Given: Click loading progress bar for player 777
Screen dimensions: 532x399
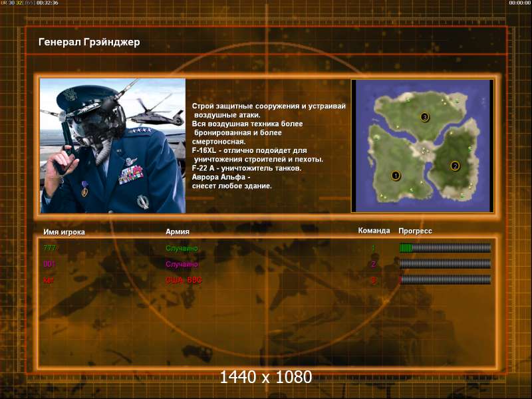Looking at the screenshot, I should 445,248.
